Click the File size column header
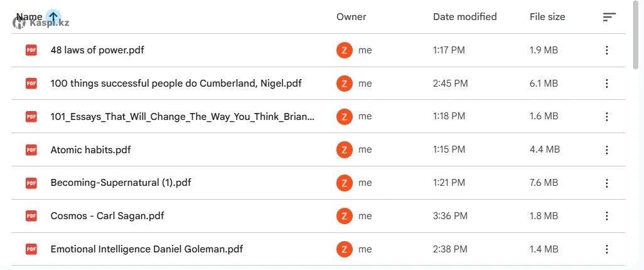Viewport: 644px width, 270px height. [547, 17]
